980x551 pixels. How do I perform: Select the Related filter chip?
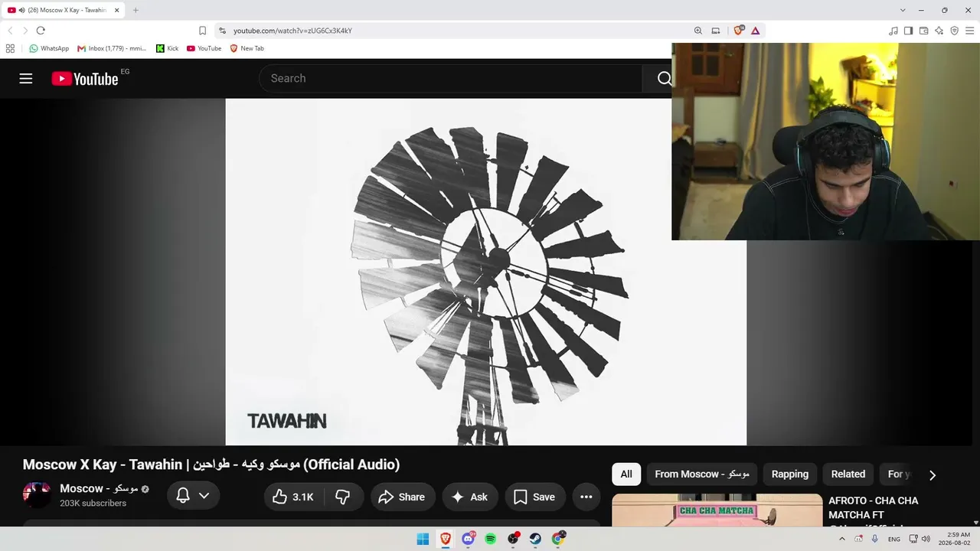click(848, 474)
